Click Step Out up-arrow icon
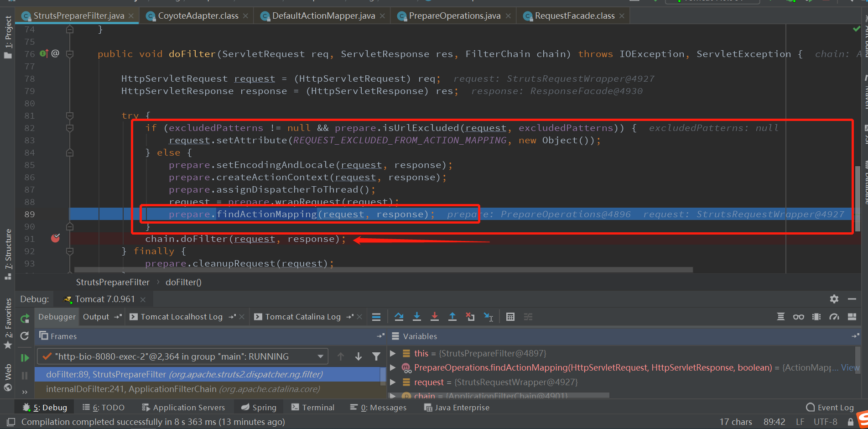 [452, 317]
